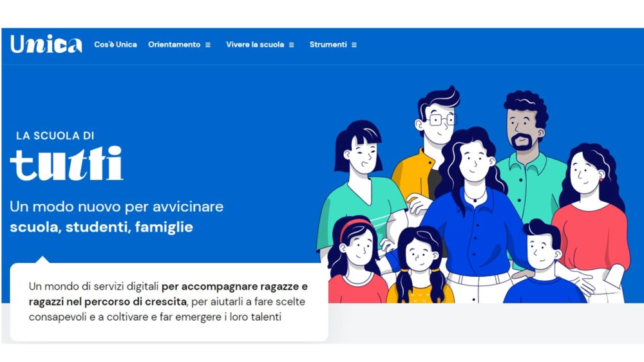644x362 pixels.
Task: Select the Orientamento menu label
Action: (x=174, y=44)
